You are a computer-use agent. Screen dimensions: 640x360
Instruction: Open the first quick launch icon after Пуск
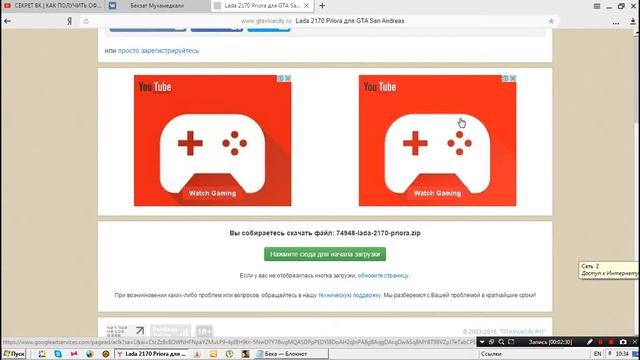click(x=42, y=354)
